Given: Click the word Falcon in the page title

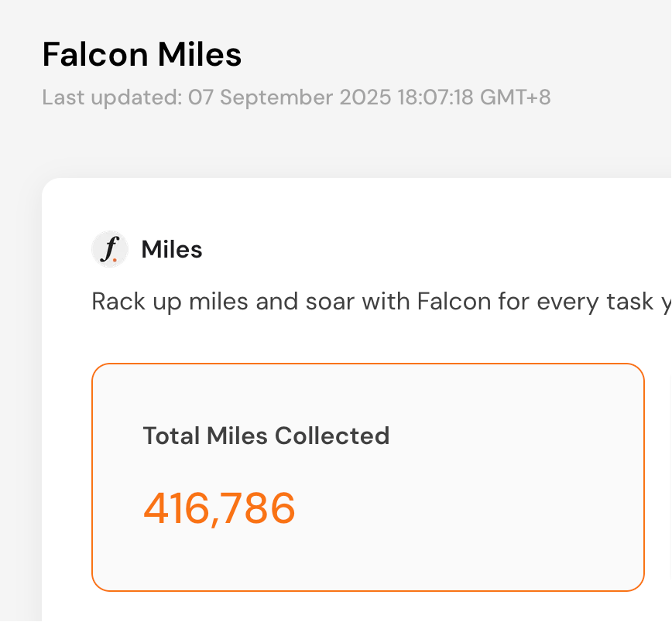Looking at the screenshot, I should 95,54.
